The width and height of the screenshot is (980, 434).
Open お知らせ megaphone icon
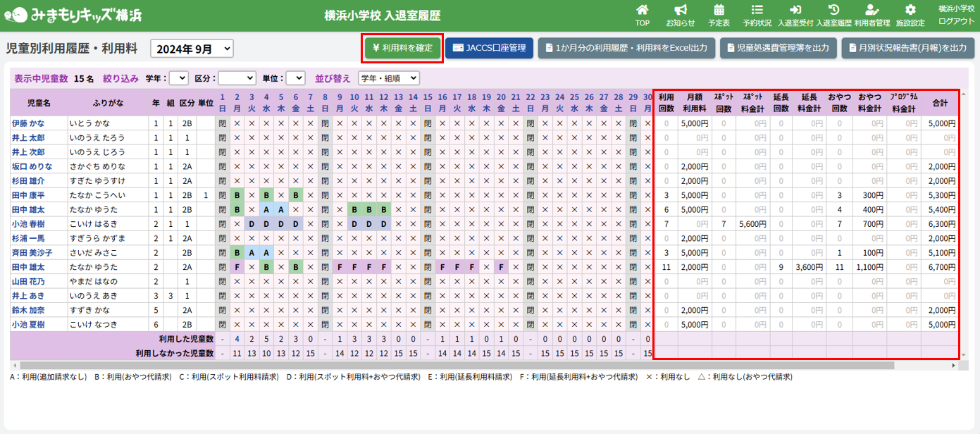680,11
